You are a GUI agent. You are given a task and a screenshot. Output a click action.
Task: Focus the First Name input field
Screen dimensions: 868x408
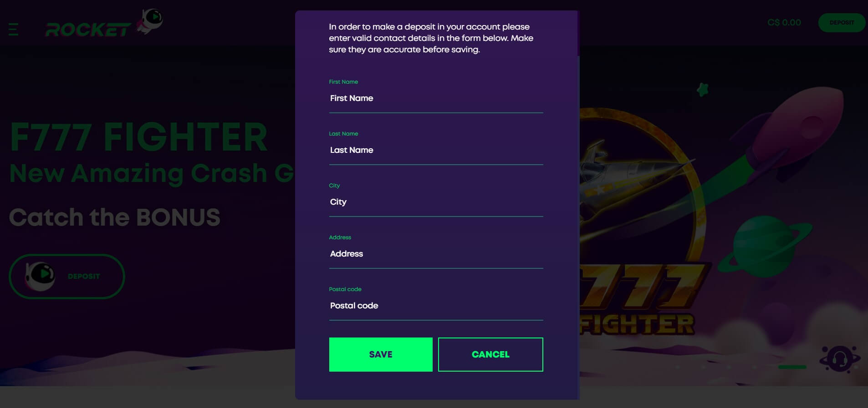pos(436,98)
